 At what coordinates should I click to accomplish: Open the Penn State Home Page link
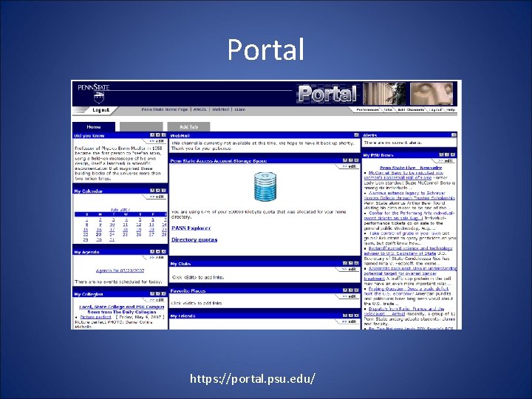click(165, 109)
